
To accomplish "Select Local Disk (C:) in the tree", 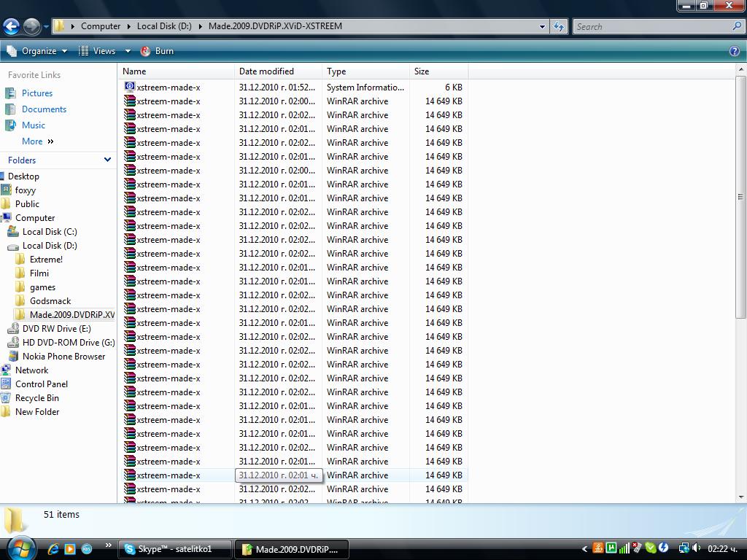I will click(x=50, y=231).
